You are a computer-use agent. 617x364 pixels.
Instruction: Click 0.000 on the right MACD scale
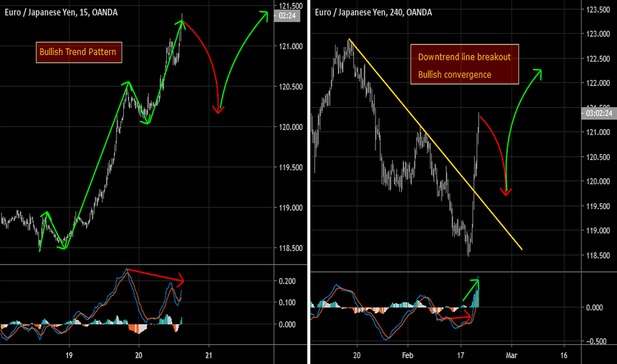coord(594,308)
